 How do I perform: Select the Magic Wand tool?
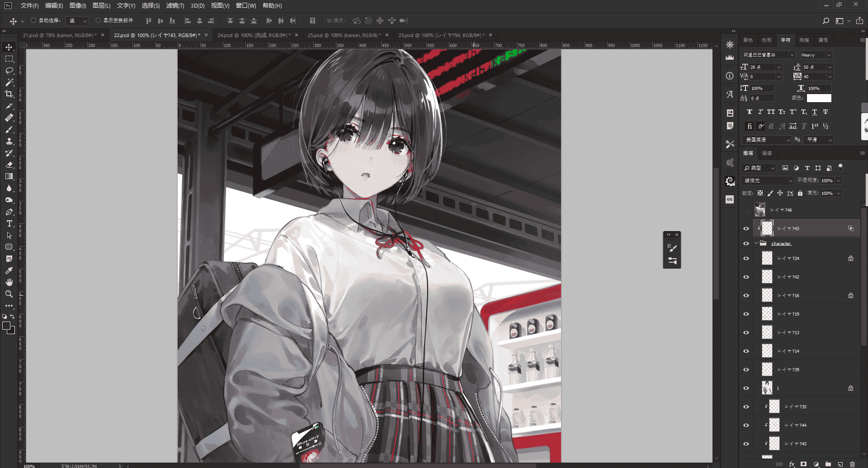point(9,82)
